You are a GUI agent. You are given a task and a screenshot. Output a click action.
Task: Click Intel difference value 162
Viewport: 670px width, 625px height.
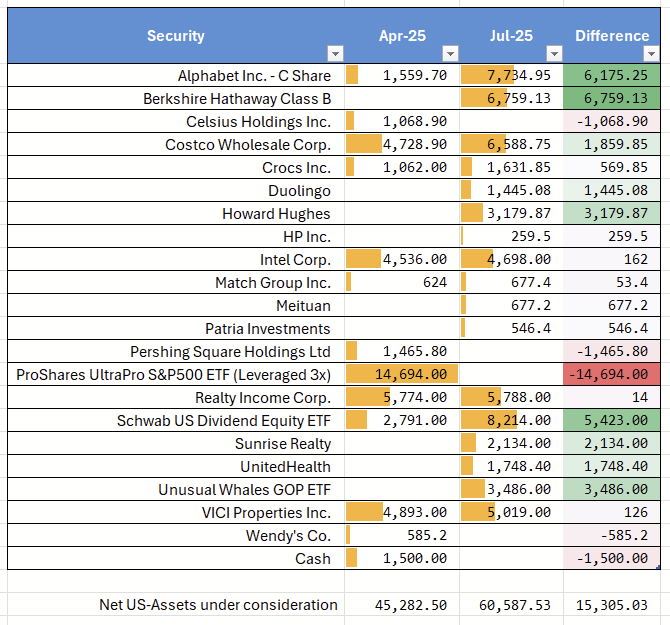point(612,260)
